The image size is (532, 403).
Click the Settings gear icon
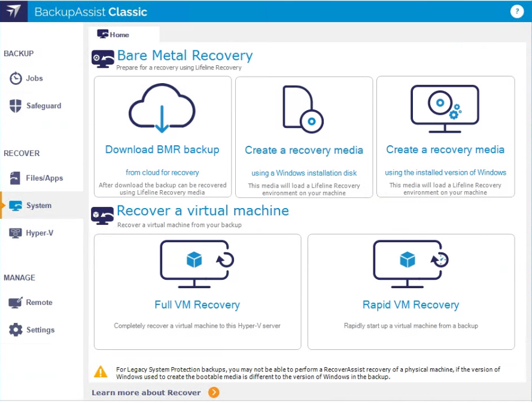tap(16, 330)
